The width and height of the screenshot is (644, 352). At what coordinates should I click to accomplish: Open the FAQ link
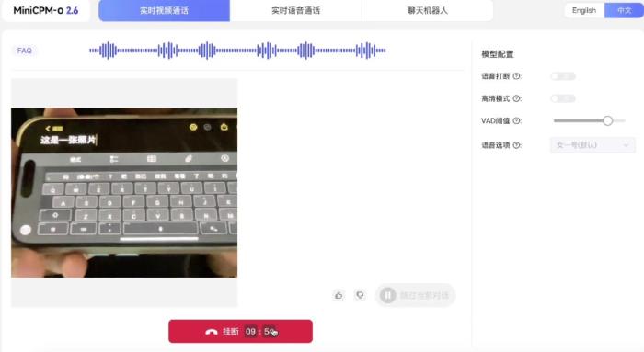coord(24,51)
